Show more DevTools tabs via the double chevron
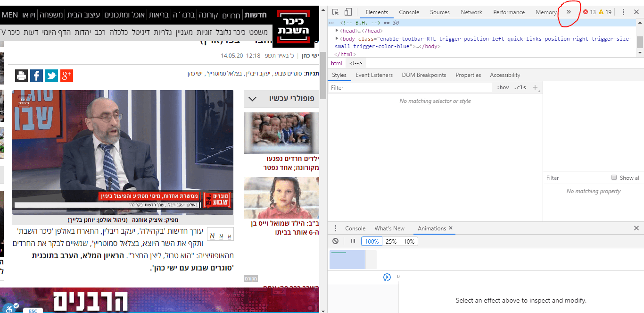This screenshot has height=313, width=644. click(x=569, y=12)
